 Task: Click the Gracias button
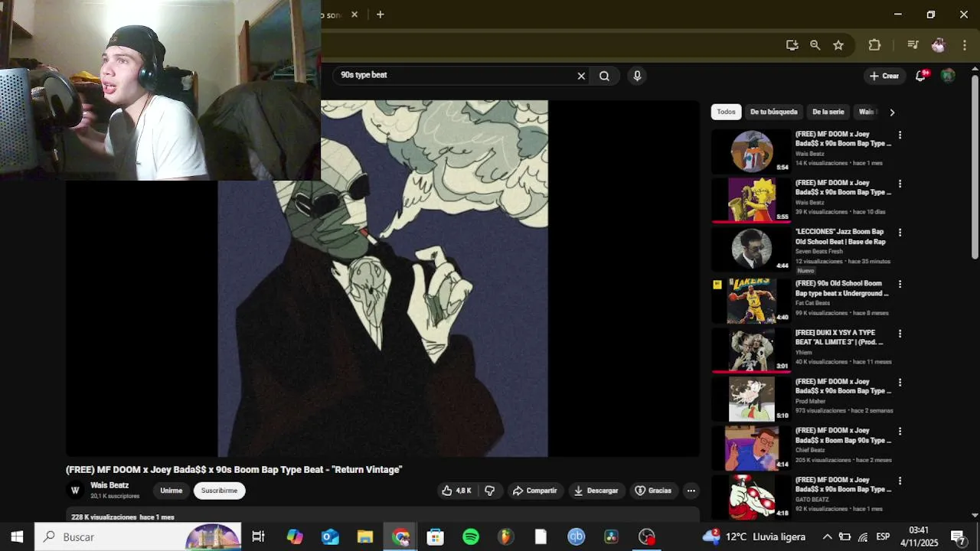pyautogui.click(x=653, y=491)
